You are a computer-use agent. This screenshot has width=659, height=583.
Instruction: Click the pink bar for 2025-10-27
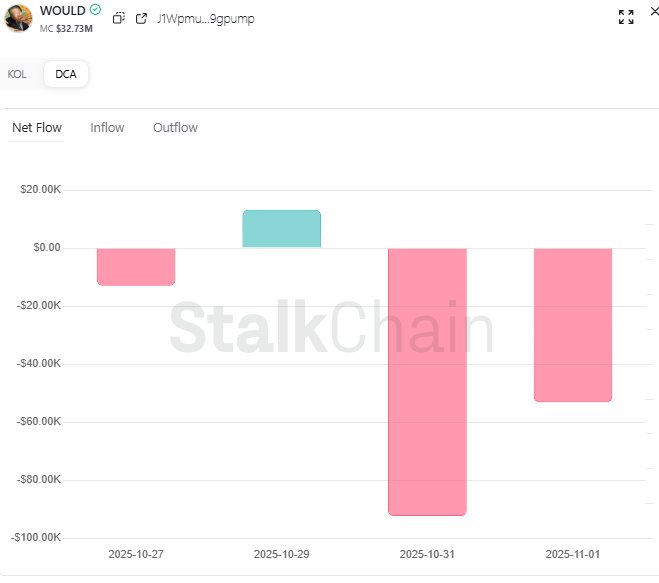coord(136,266)
